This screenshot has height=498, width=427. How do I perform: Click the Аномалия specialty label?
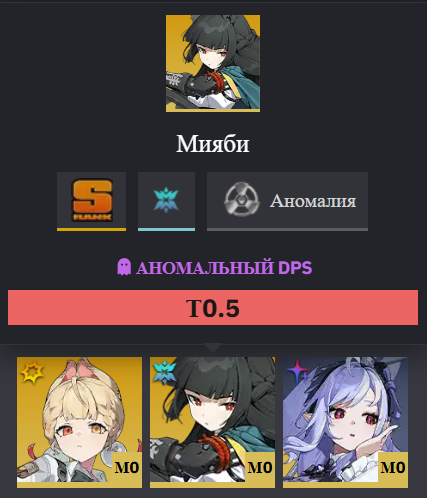(313, 201)
